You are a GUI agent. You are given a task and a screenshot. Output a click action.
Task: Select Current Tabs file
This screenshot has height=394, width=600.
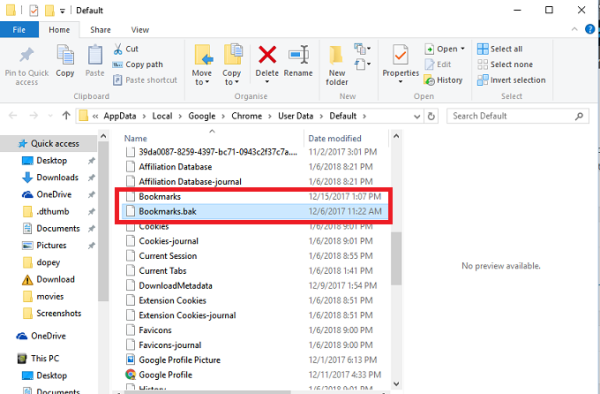coord(254,271)
